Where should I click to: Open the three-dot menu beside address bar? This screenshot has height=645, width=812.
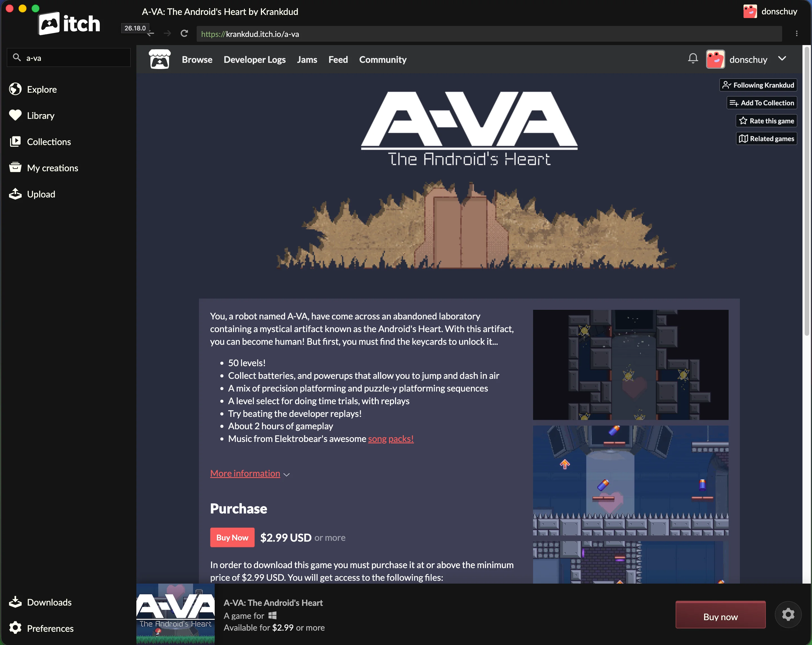797,34
